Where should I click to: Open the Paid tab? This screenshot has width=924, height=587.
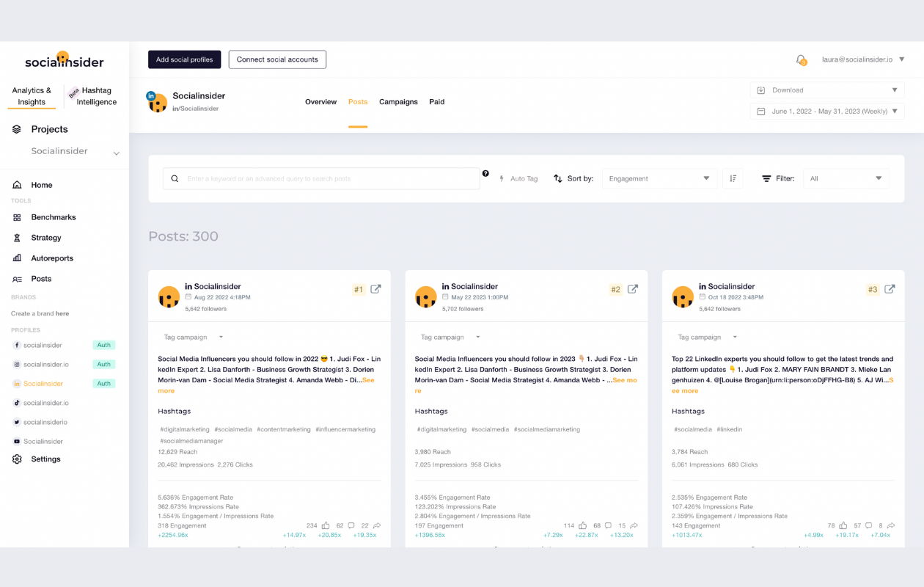[x=437, y=102]
